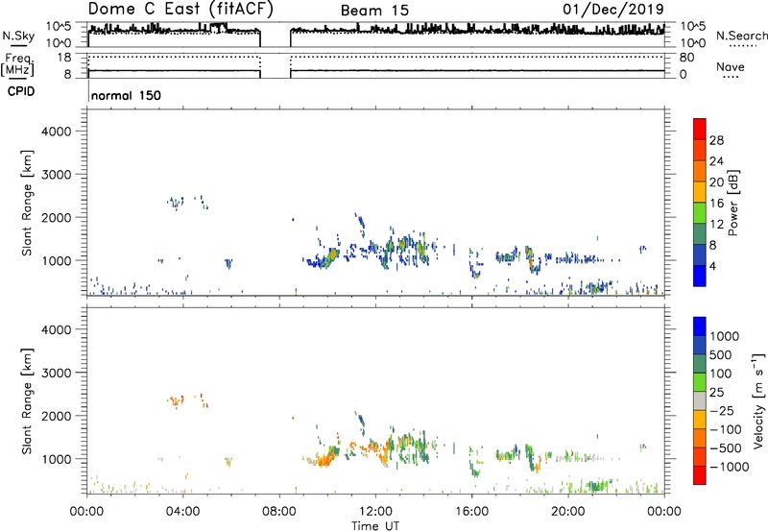Click the blue top segment of the velocity color bar

coord(700,326)
